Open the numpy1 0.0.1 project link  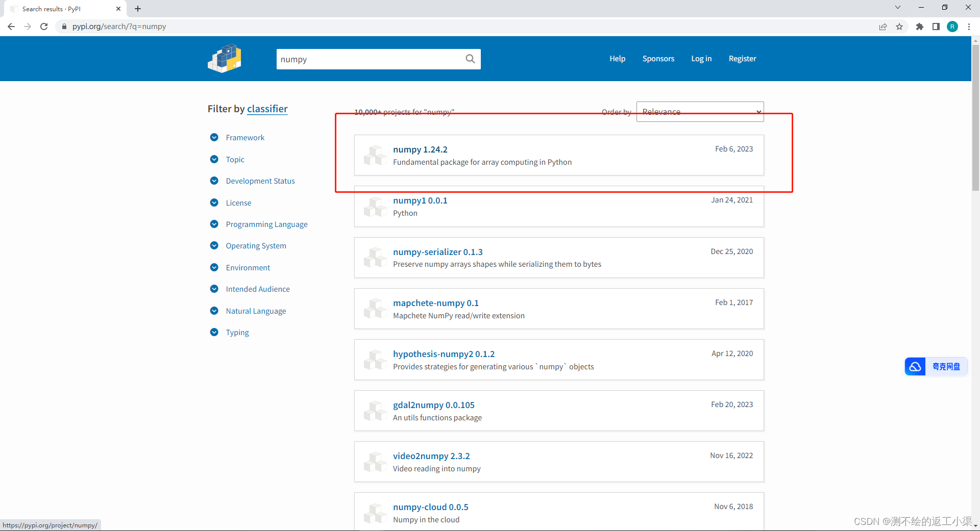click(420, 200)
